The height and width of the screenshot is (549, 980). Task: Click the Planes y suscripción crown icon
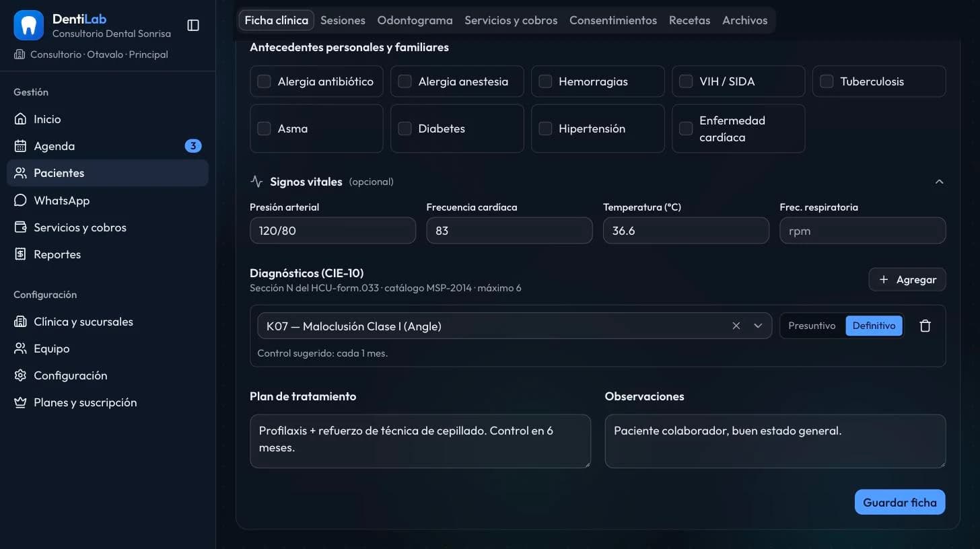pos(21,402)
